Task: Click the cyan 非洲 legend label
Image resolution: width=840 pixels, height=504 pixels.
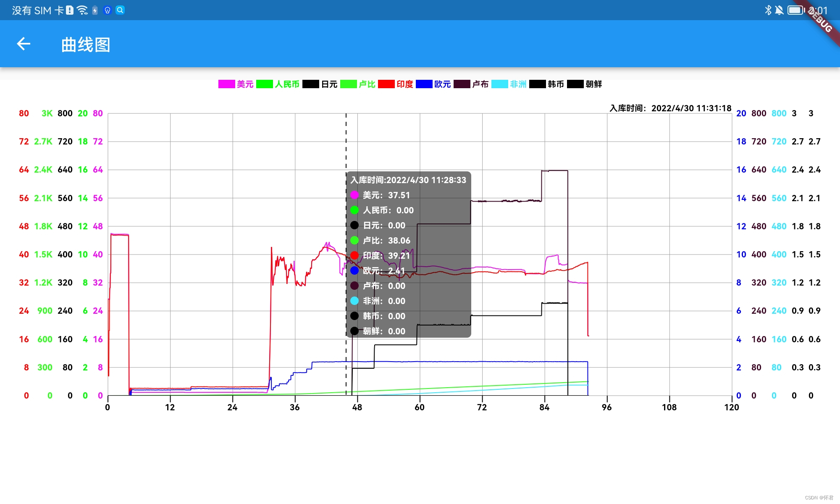Action: (518, 84)
